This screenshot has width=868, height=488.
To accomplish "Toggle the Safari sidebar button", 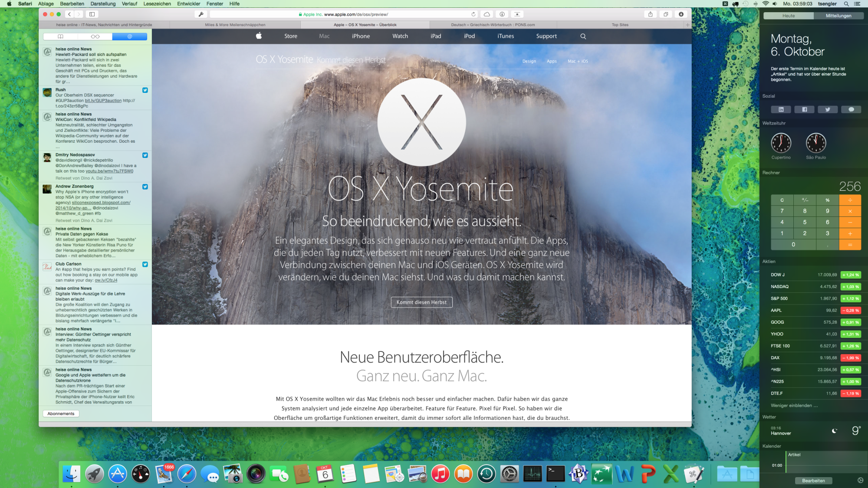I will [92, 14].
